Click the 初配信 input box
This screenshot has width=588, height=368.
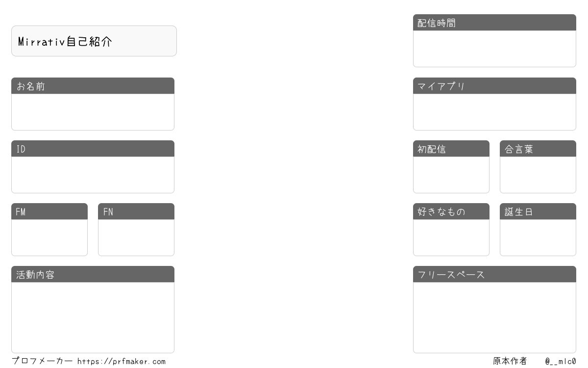pyautogui.click(x=451, y=175)
